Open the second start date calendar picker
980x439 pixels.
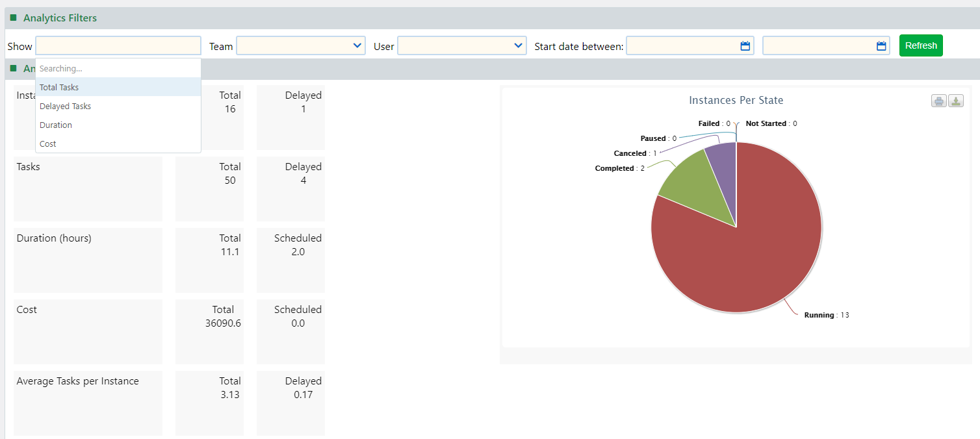[x=881, y=45]
